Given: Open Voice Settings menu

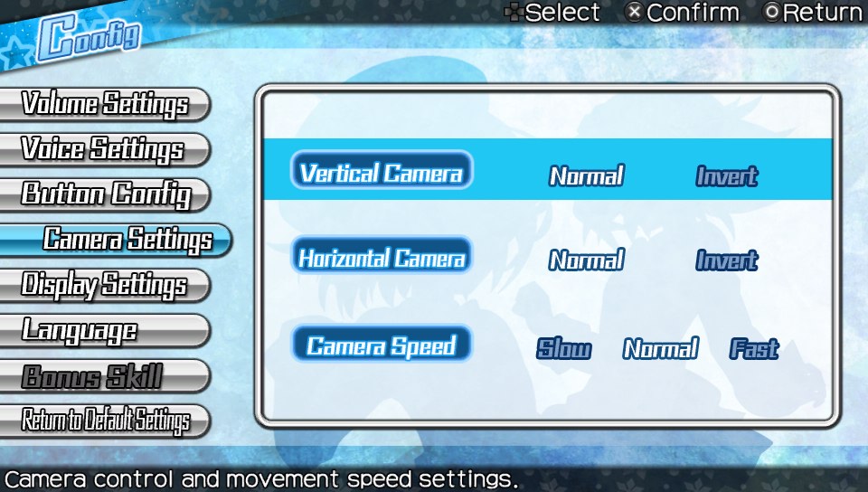Looking at the screenshot, I should pos(105,149).
